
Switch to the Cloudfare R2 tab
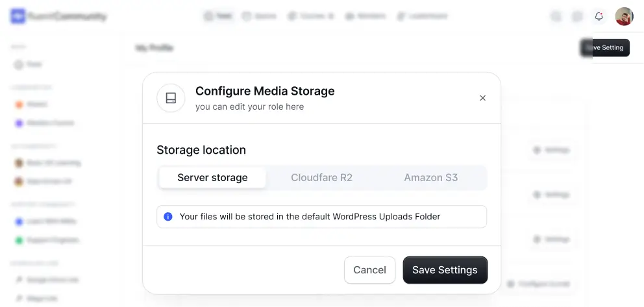[321, 178]
